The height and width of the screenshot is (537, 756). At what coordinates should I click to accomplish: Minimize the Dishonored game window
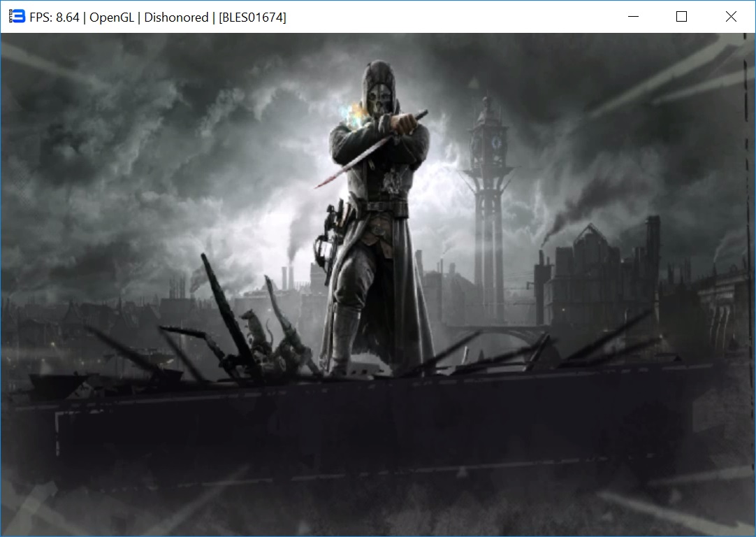tap(634, 16)
